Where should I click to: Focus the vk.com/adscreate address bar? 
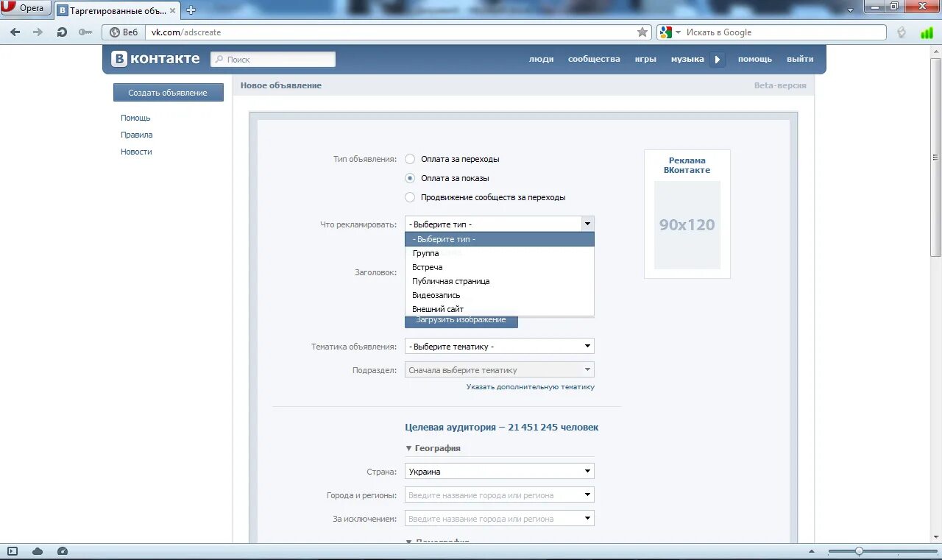[390, 32]
